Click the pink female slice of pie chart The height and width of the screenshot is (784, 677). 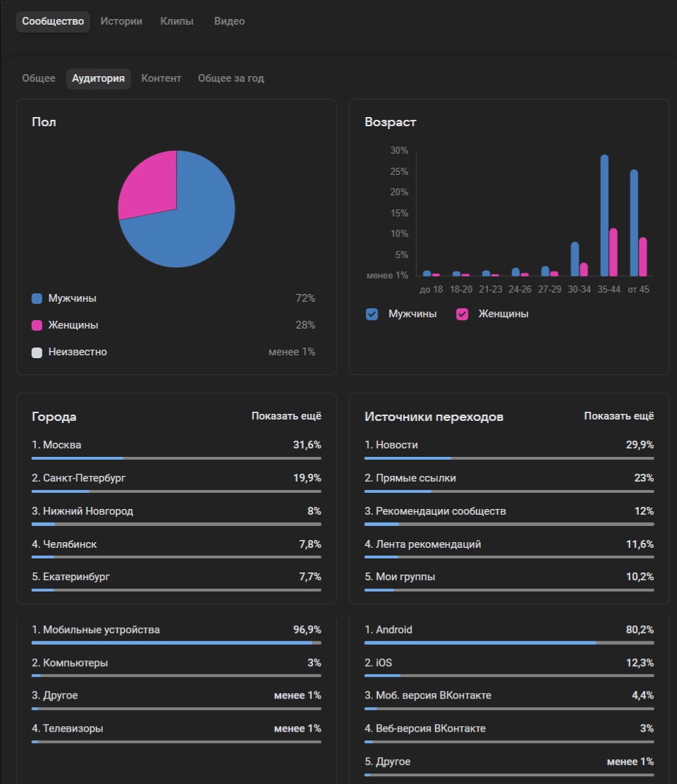[150, 183]
